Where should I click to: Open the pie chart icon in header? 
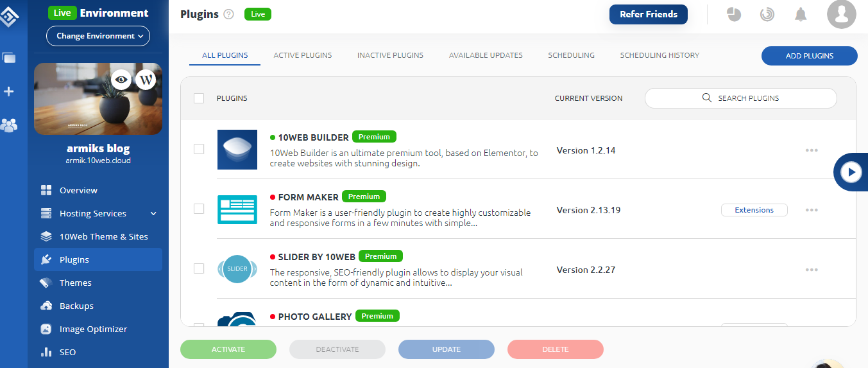tap(734, 14)
